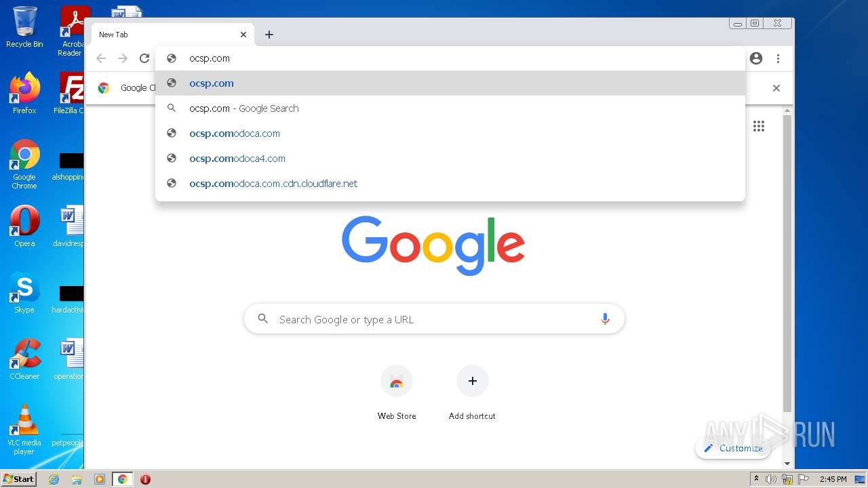
Task: Open a new tab with plus button
Action: [269, 35]
